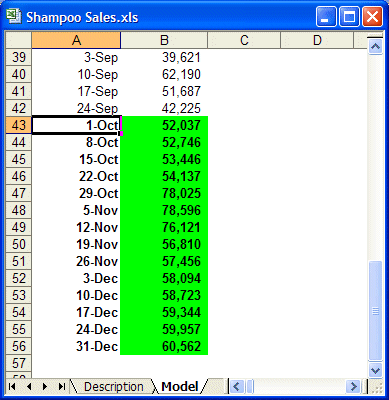This screenshot has width=389, height=400.
Task: Select column D header
Action: pyautogui.click(x=317, y=40)
